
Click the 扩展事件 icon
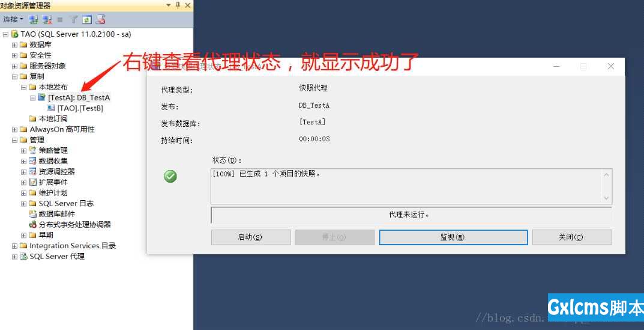click(x=32, y=182)
